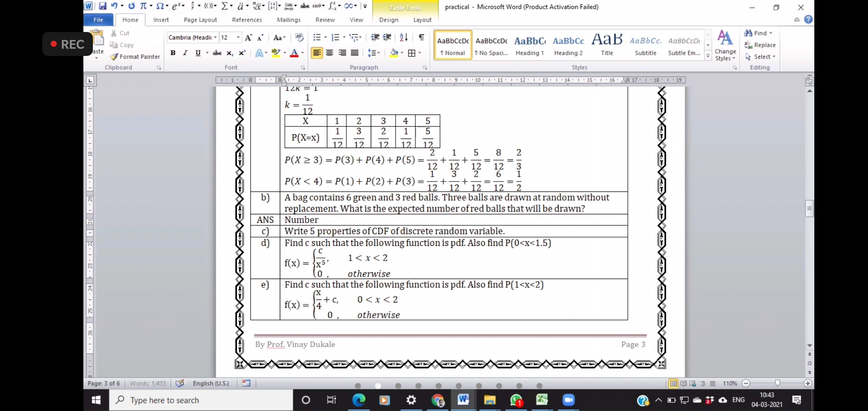Switch to the Page Layout tab
Image resolution: width=868 pixels, height=411 pixels.
(x=200, y=20)
